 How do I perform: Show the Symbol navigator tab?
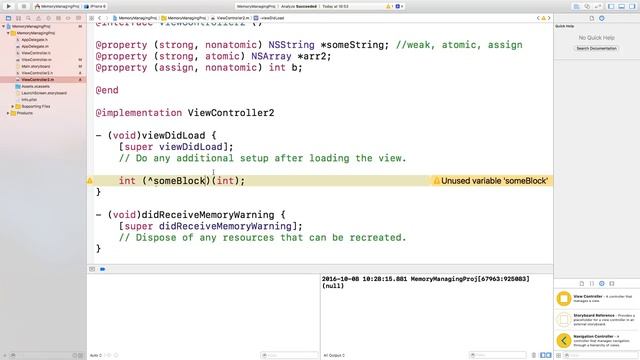pos(18,18)
